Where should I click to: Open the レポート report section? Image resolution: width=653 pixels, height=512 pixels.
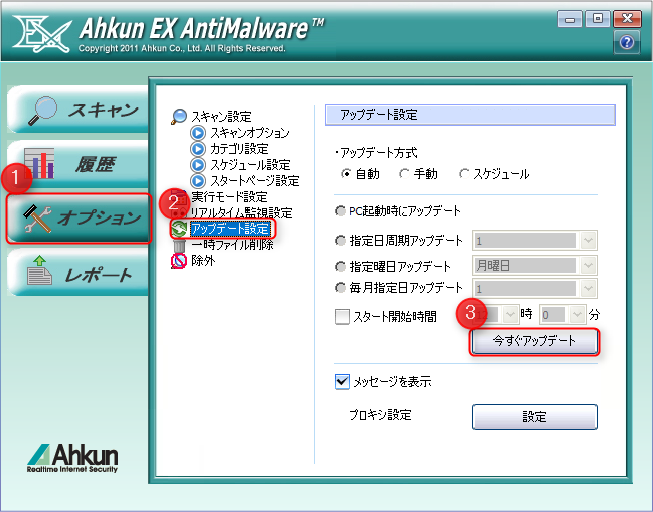coord(78,273)
